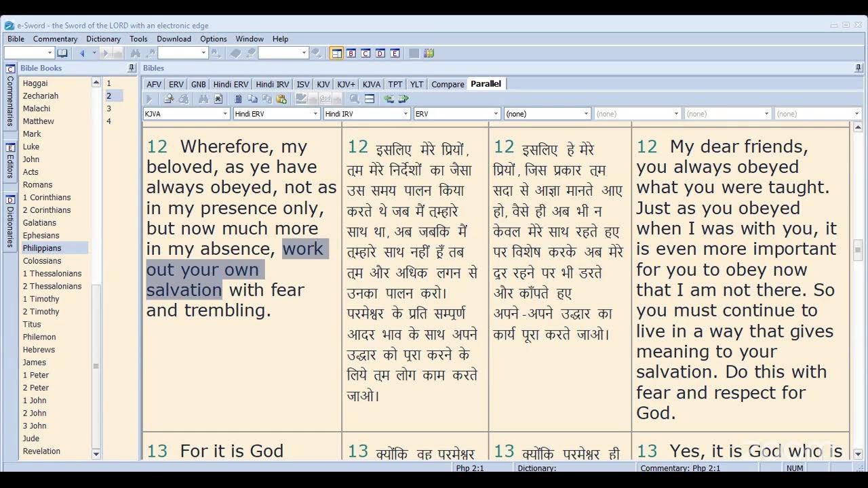The height and width of the screenshot is (488, 868).
Task: Switch to the Compare tab
Action: tap(448, 84)
